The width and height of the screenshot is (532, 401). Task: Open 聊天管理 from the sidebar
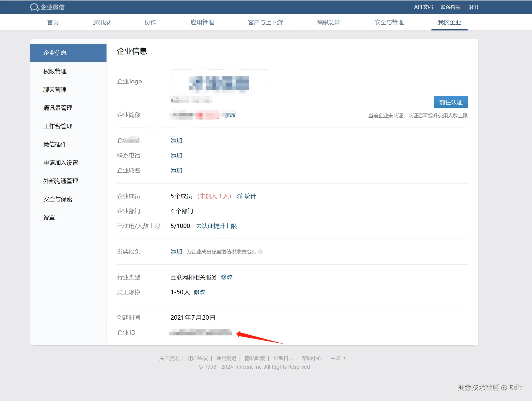pos(55,89)
